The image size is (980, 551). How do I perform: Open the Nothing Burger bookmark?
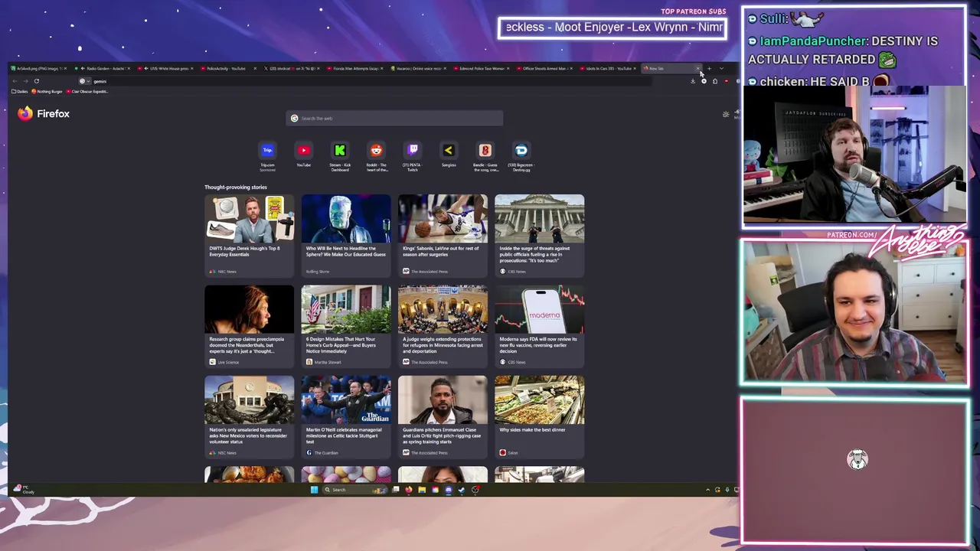47,91
